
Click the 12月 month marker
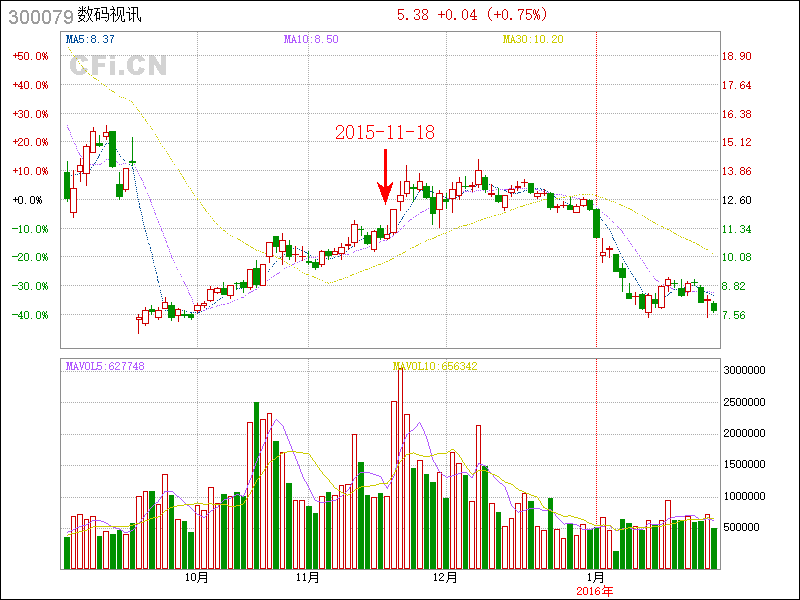(445, 577)
